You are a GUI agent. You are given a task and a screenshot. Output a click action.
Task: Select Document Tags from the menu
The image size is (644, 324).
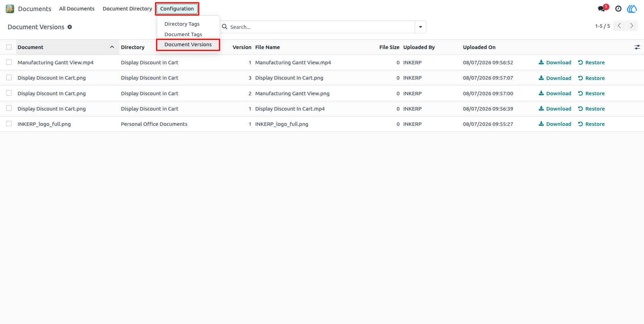183,34
